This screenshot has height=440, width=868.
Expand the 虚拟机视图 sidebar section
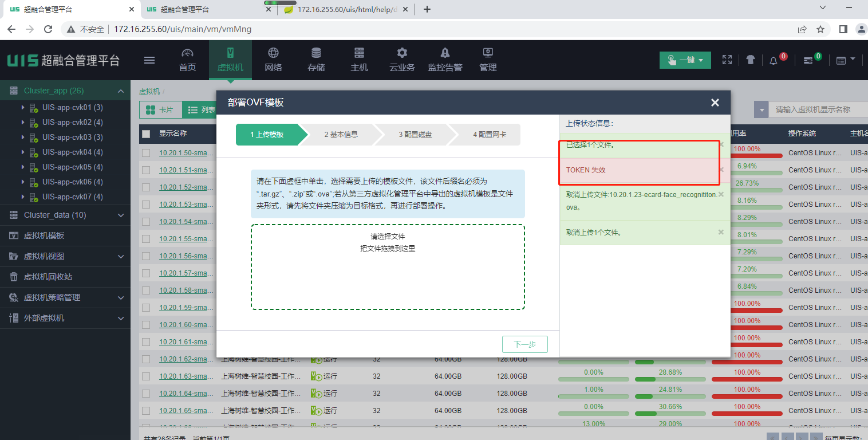click(120, 256)
